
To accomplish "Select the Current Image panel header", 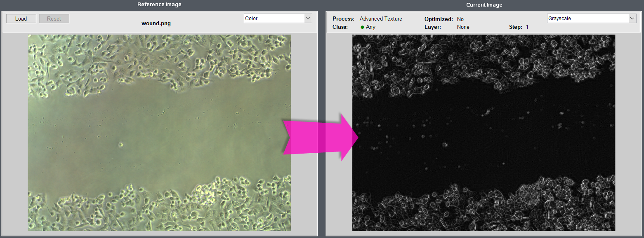I will pos(484,5).
